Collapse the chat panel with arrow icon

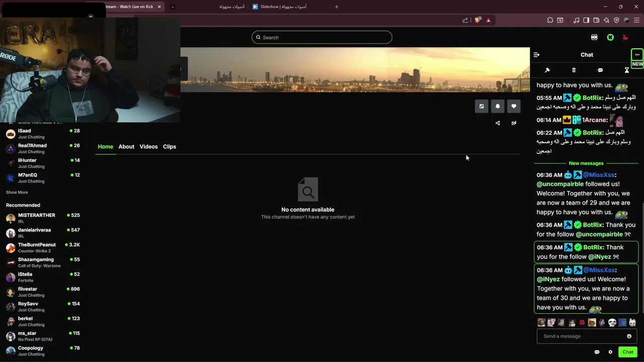[536, 55]
